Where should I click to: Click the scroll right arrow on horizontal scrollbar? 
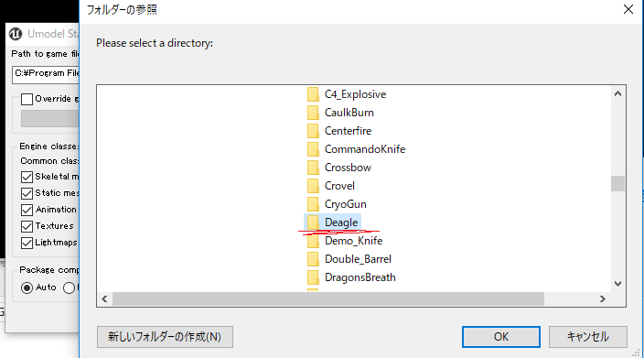(603, 298)
